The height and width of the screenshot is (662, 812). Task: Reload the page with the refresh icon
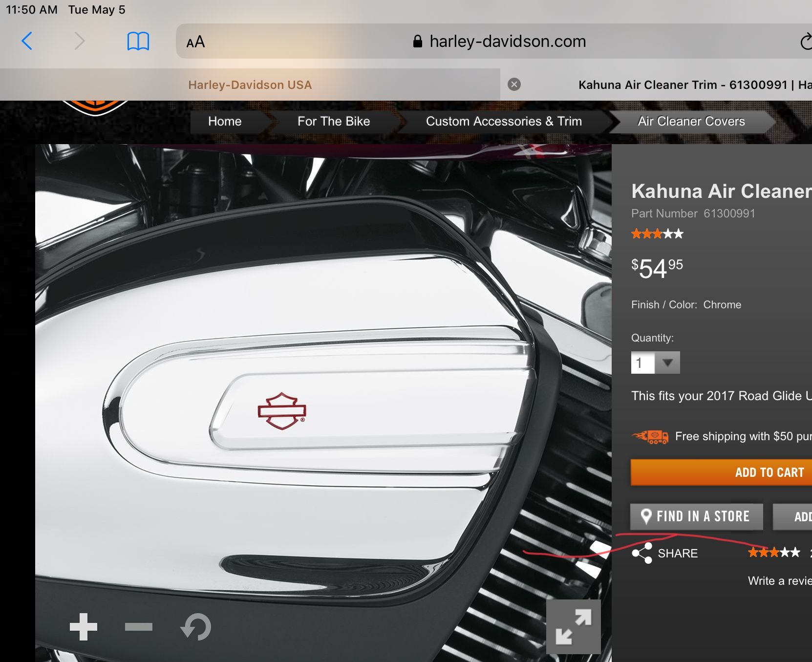(805, 42)
